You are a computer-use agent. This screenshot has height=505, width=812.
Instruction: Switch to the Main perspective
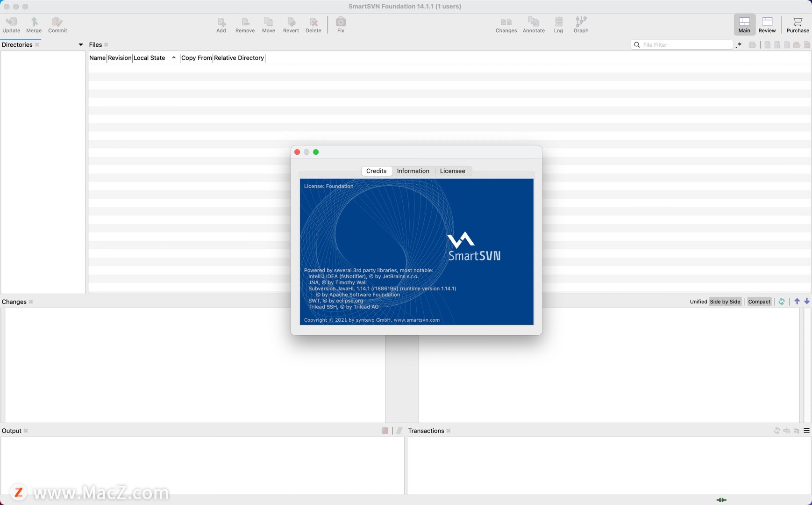point(744,25)
